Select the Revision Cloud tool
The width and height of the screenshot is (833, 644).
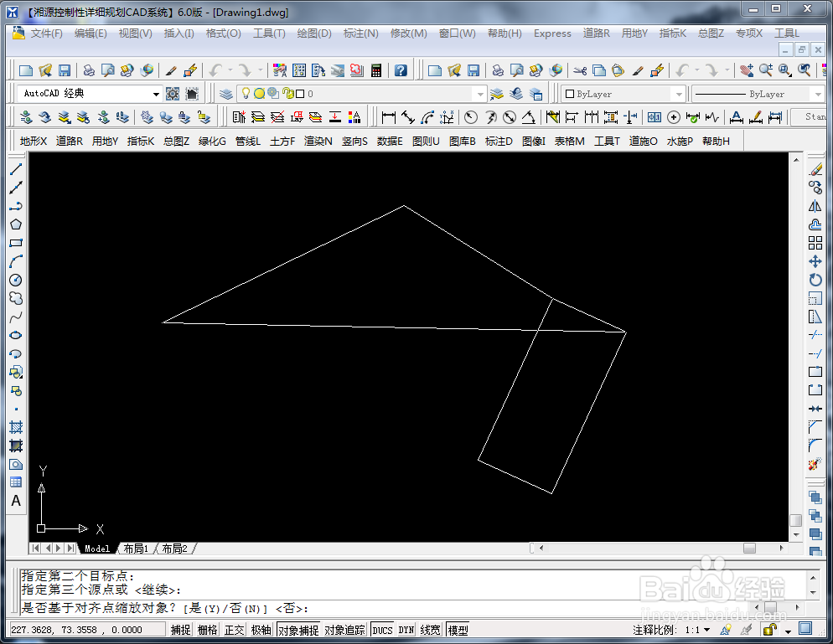pyautogui.click(x=16, y=298)
